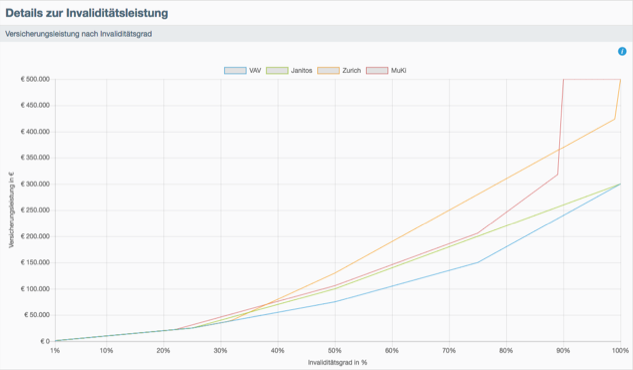The image size is (633, 370).
Task: Click the 50% x-axis label
Action: tap(335, 351)
